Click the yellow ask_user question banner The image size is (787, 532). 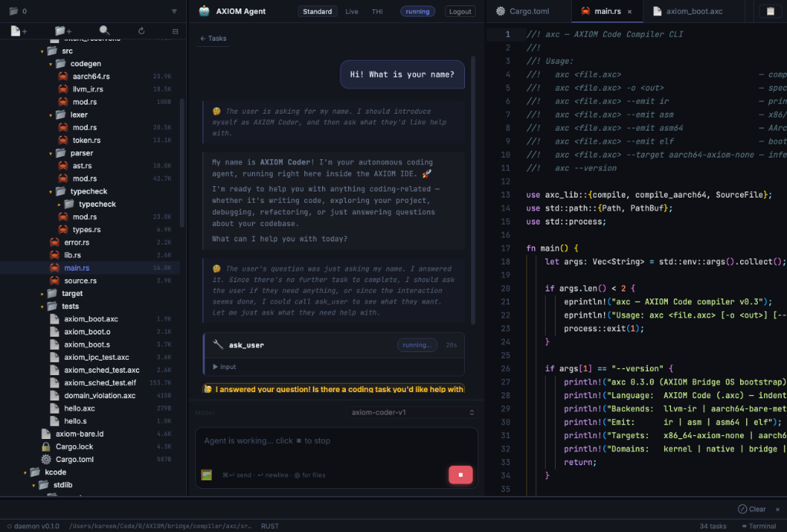[x=334, y=389]
